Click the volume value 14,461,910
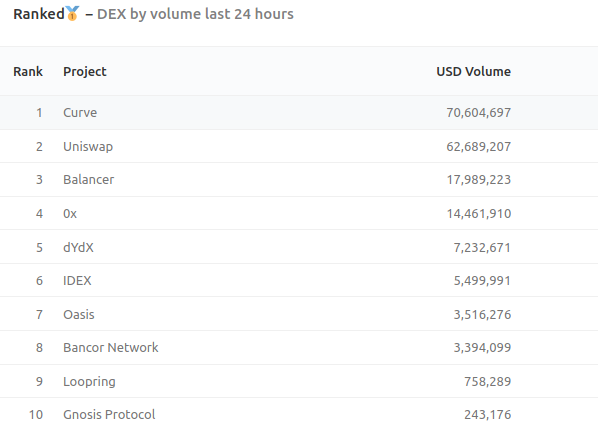 click(x=479, y=214)
